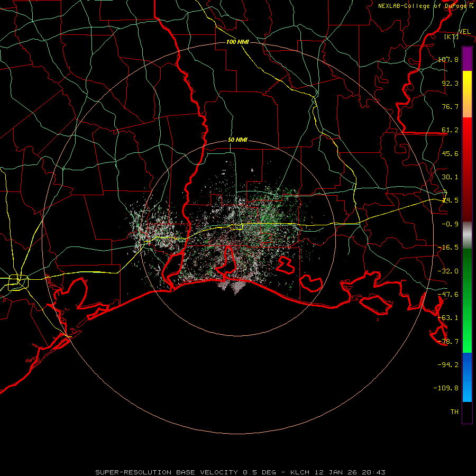Image resolution: width=476 pixels, height=476 pixels.
Task: Pick the green segment of the velocity color bar
Action: click(467, 300)
